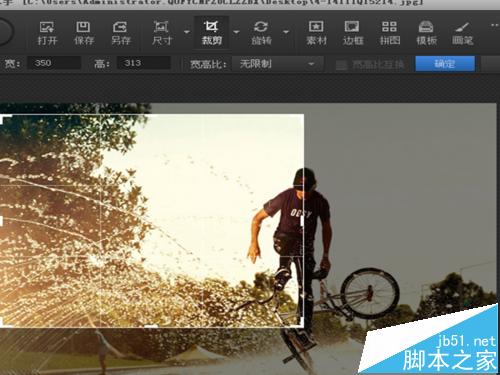
Task: Click the 宽 width field showing 350
Action: click(54, 63)
